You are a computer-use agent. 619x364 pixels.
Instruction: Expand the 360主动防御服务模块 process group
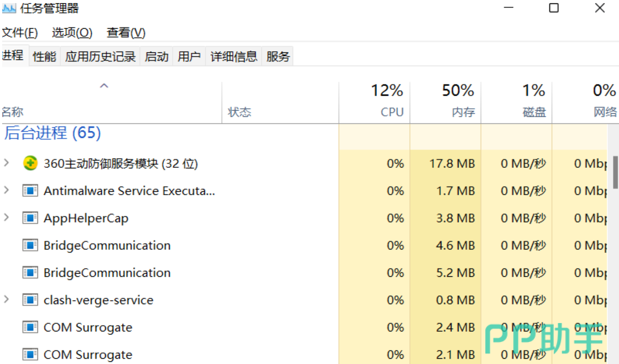(x=6, y=163)
